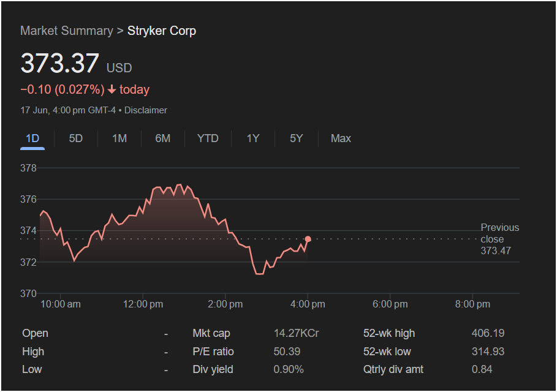The image size is (557, 392).
Task: Click the P/E ratio label
Action: coord(213,352)
